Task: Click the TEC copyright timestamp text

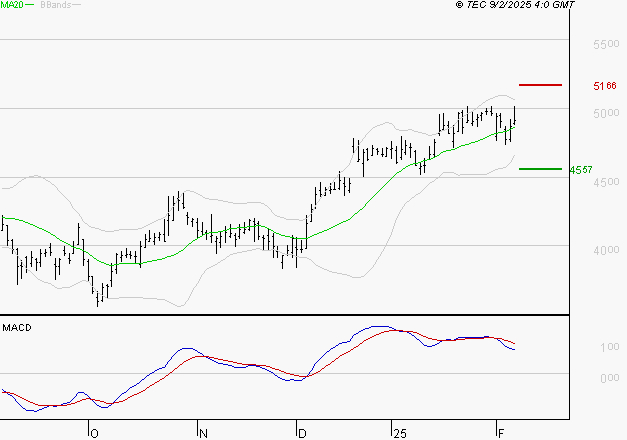Action: tap(515, 5)
